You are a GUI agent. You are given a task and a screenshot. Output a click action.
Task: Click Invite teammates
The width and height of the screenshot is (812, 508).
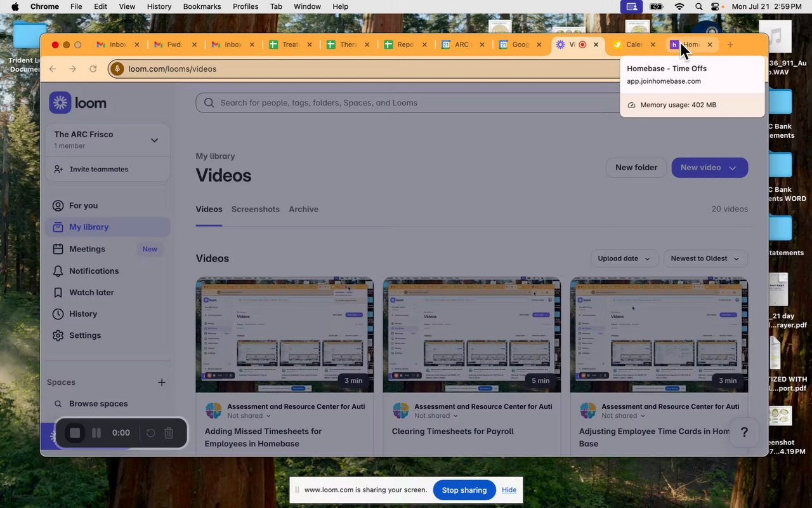point(98,169)
